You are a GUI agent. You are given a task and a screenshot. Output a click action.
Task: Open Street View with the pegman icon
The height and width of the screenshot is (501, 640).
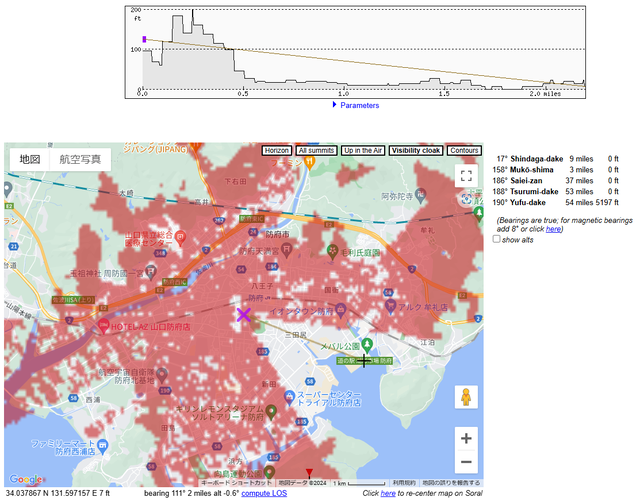point(466,396)
